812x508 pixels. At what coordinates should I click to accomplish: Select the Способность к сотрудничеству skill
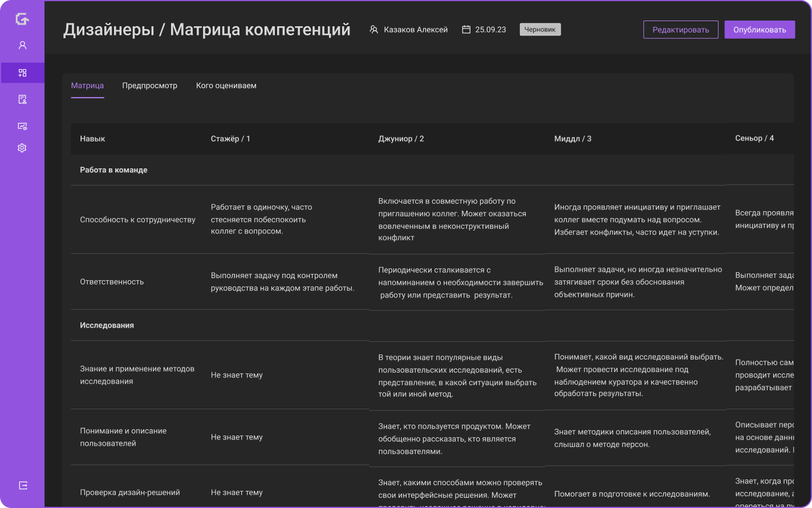point(137,220)
